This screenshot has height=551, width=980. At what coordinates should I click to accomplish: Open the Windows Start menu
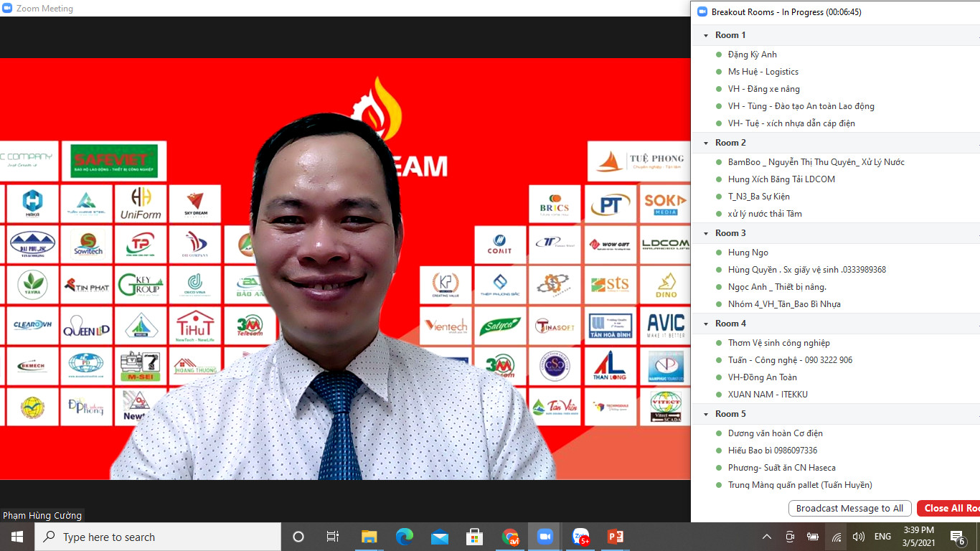[x=17, y=537]
